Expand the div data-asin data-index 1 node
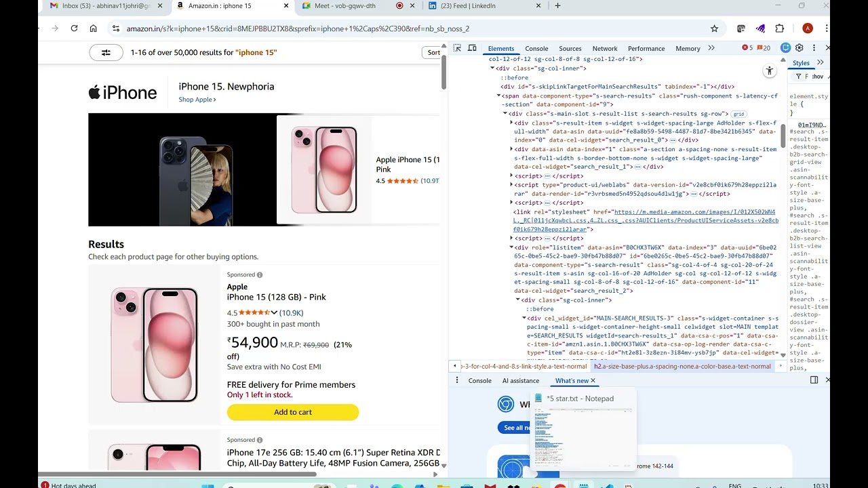Screen dimensions: 868x488 (x=511, y=149)
